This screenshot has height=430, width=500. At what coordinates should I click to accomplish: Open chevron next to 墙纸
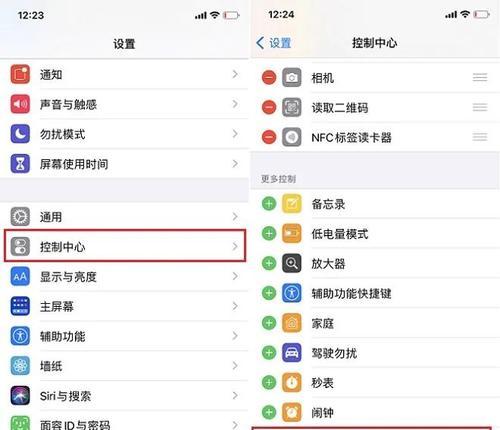pyautogui.click(x=235, y=366)
